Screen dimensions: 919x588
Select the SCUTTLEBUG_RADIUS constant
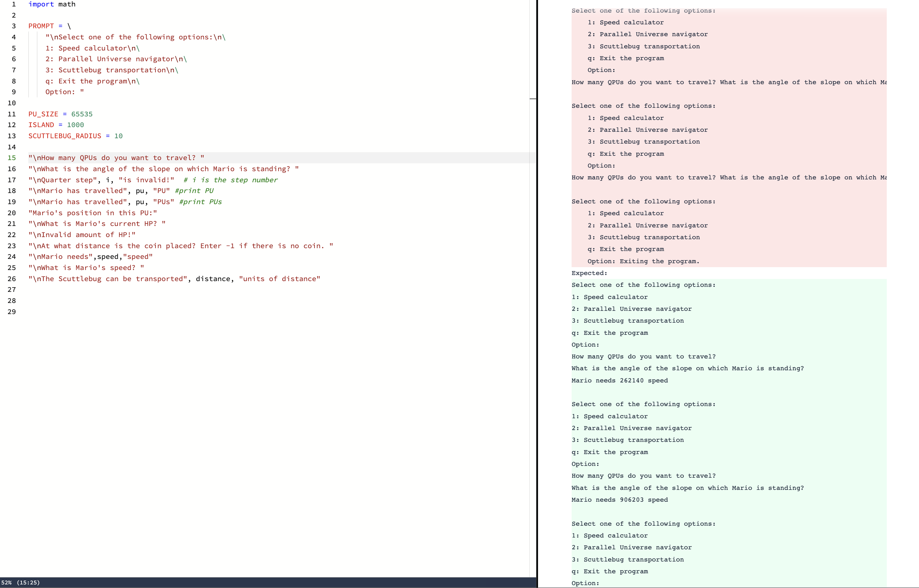click(x=64, y=136)
